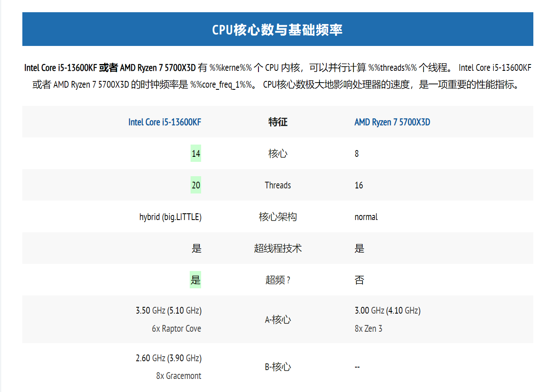This screenshot has width=554, height=392.
Task: Click the %%core_freq_1%% placeholder text
Action: click(221, 84)
